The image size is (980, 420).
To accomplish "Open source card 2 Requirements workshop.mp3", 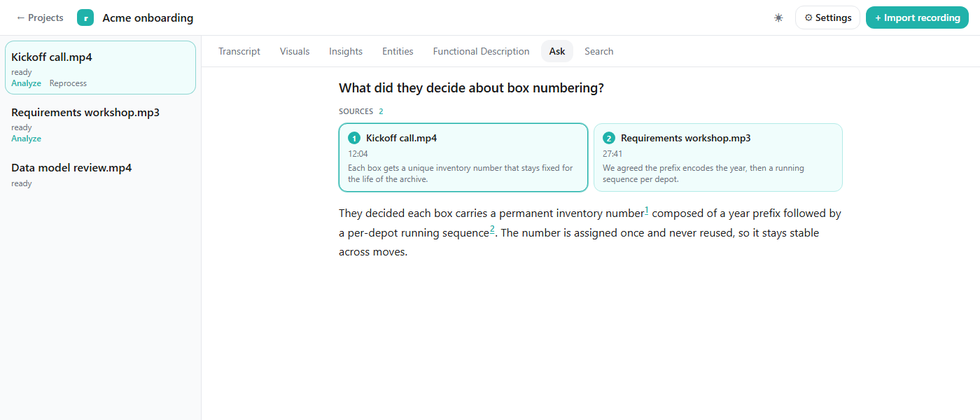I will [718, 157].
